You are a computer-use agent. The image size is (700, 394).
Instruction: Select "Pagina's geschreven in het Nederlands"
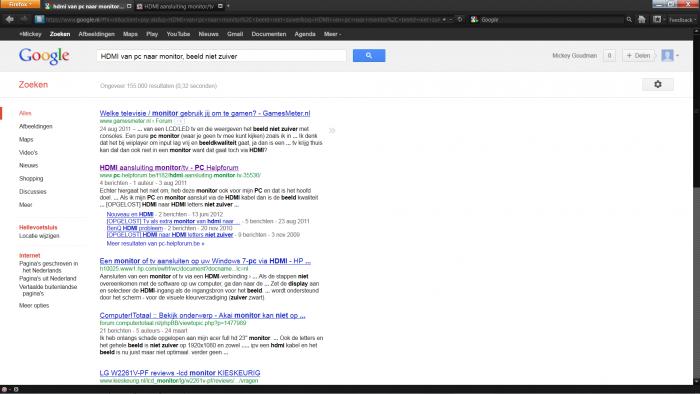(x=49, y=267)
